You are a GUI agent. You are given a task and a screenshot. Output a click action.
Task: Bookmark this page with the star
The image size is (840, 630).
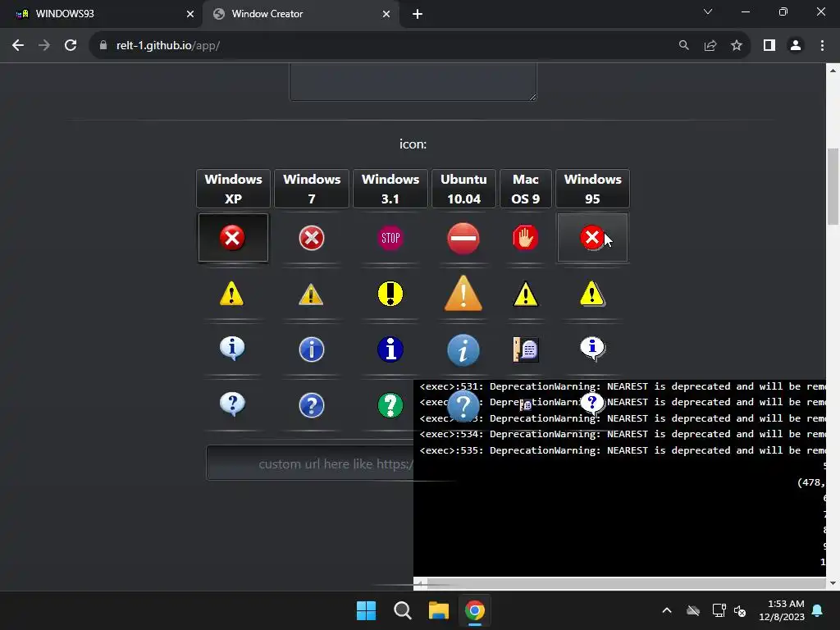[x=737, y=46]
